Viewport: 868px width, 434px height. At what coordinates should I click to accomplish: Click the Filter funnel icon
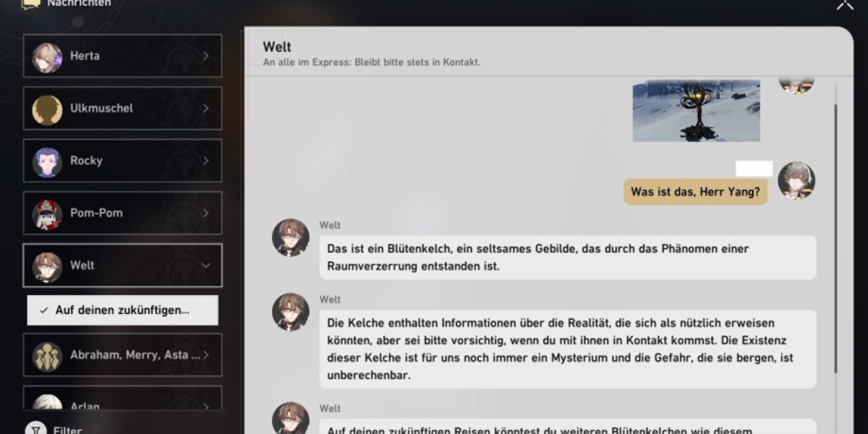coord(35,430)
